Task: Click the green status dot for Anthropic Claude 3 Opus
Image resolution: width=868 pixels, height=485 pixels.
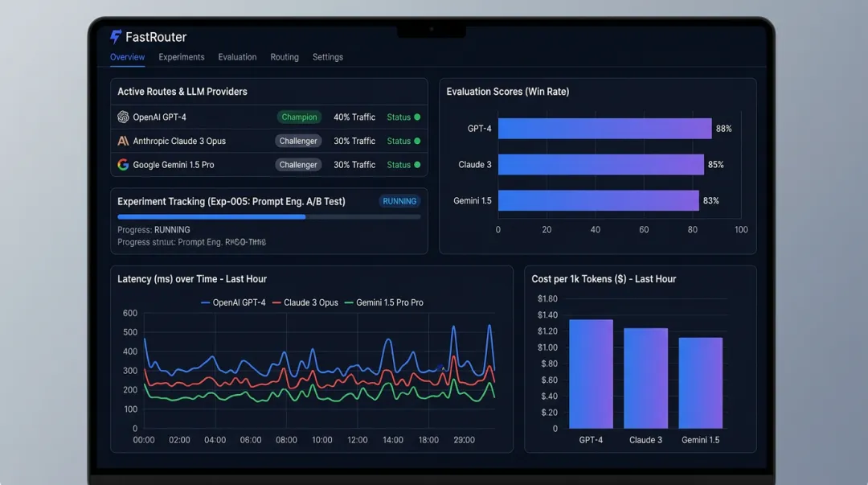Action: pos(417,141)
